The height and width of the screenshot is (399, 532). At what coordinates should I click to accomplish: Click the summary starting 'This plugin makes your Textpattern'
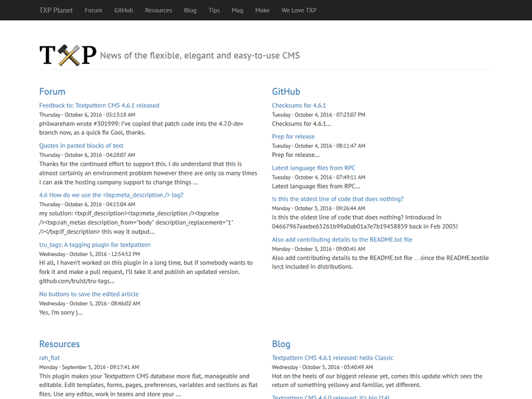point(148,385)
